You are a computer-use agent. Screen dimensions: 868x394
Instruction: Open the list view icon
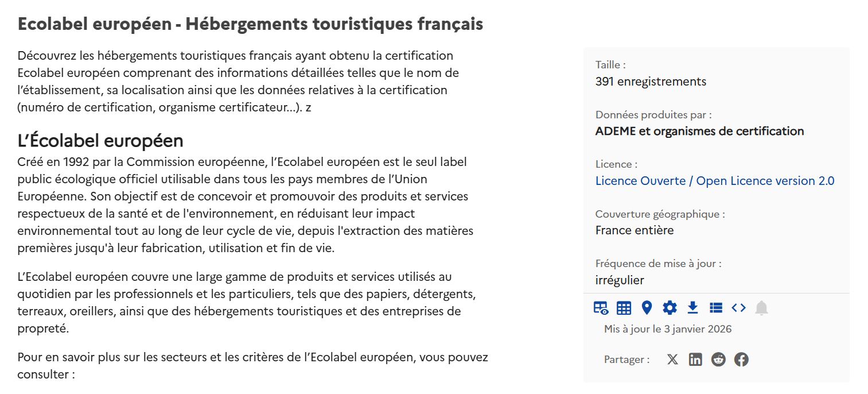[x=715, y=308]
